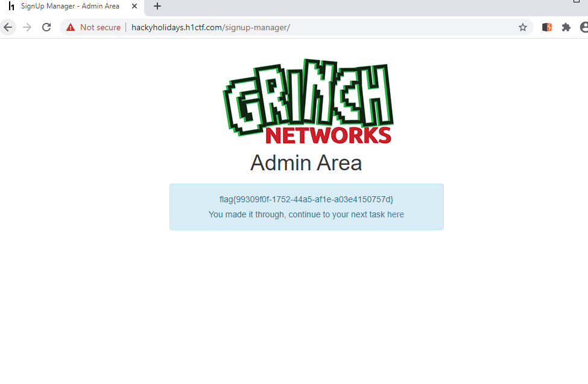Image resolution: width=588 pixels, height=384 pixels.
Task: Go back to the previous page
Action: 8,27
